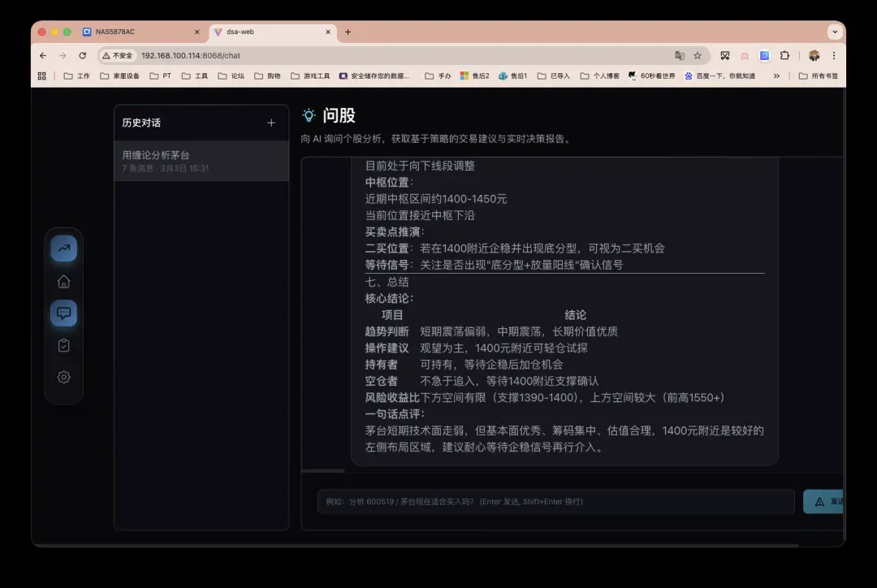Reload the page with browser refresh icon
Screen dimensions: 877x588
point(82,55)
